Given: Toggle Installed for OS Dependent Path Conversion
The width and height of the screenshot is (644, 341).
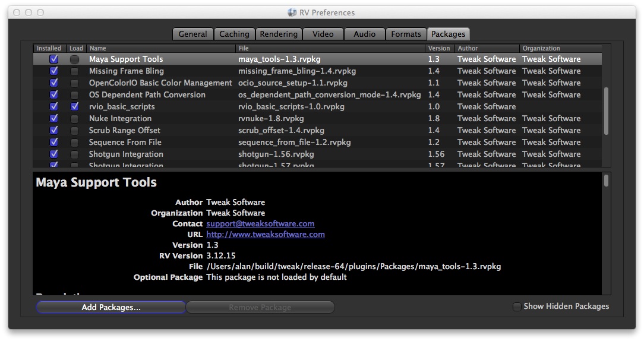Looking at the screenshot, I should [x=54, y=95].
